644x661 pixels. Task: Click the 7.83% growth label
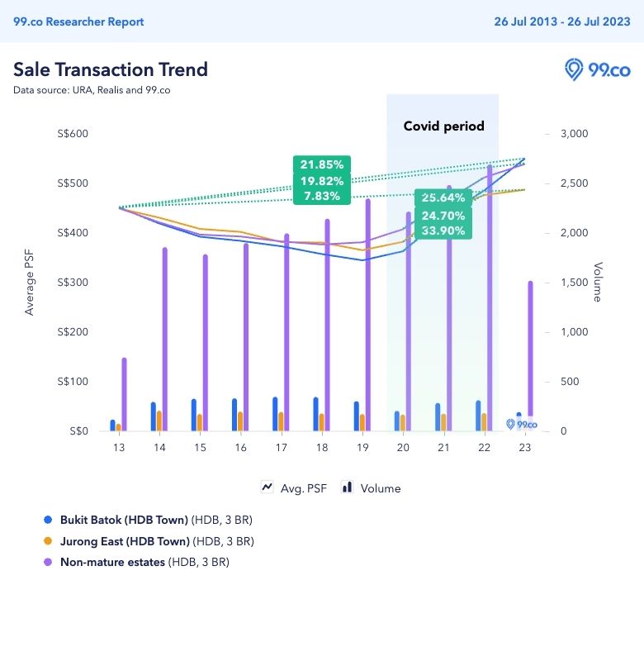(322, 196)
